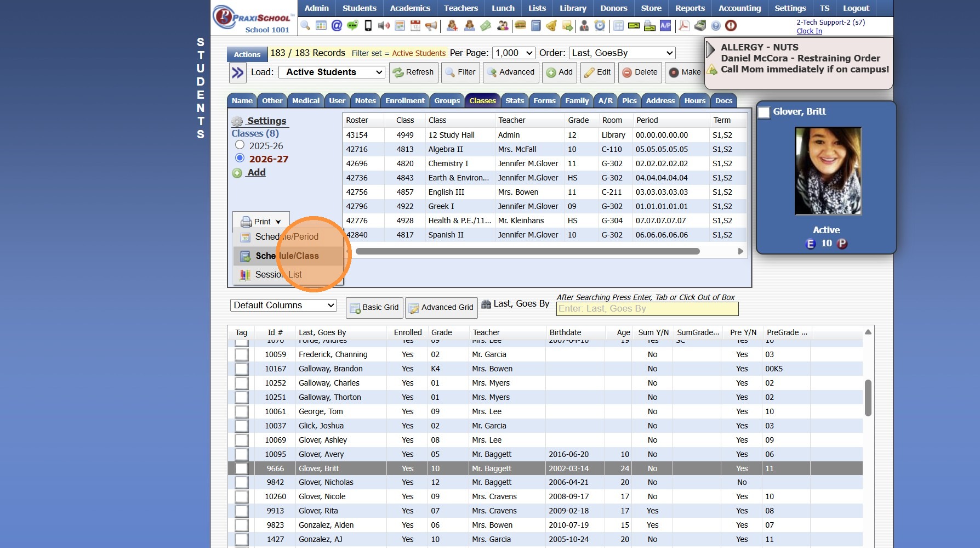This screenshot has width=980, height=548.
Task: Choose Schedule/Period from the Print menu
Action: [x=287, y=236]
